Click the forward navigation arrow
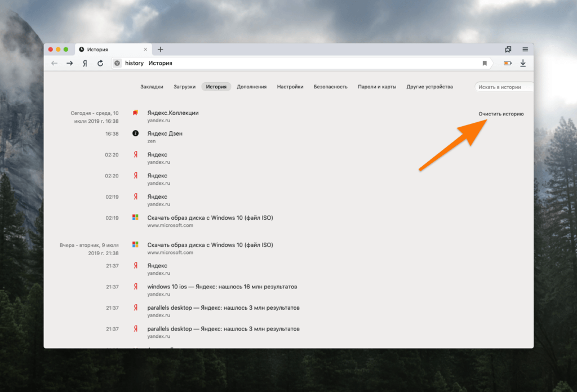577x392 pixels. pyautogui.click(x=69, y=63)
